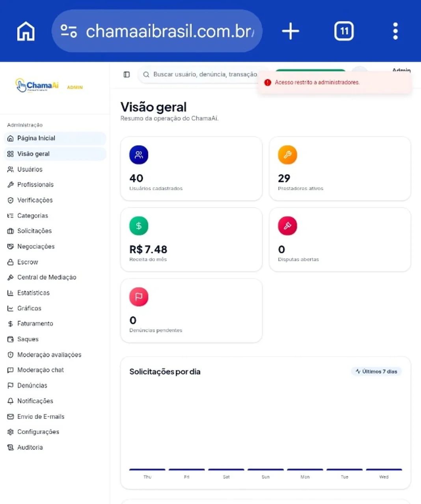Click the flag icon on Denúncias pendentes card
This screenshot has height=504, width=421.
pos(139,296)
